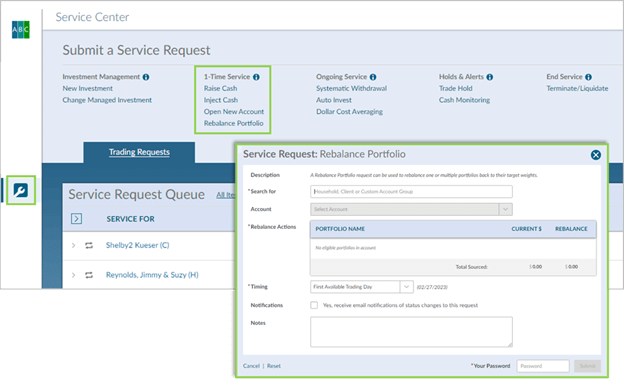
Task: Show info for Investment Management
Action: (146, 77)
